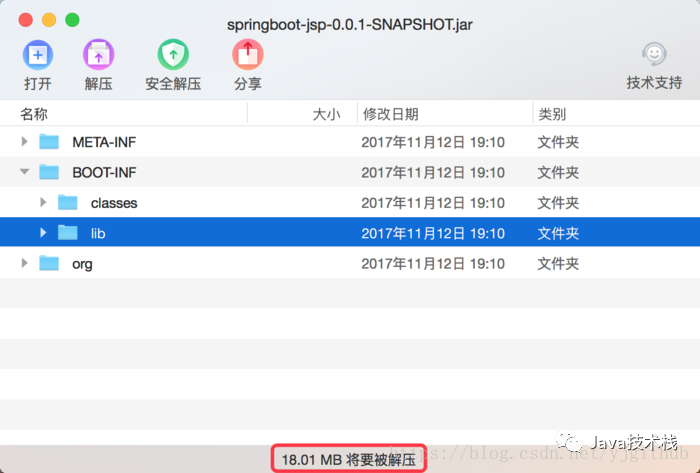The image size is (700, 473).
Task: Select the META-INF row name
Action: tap(104, 142)
